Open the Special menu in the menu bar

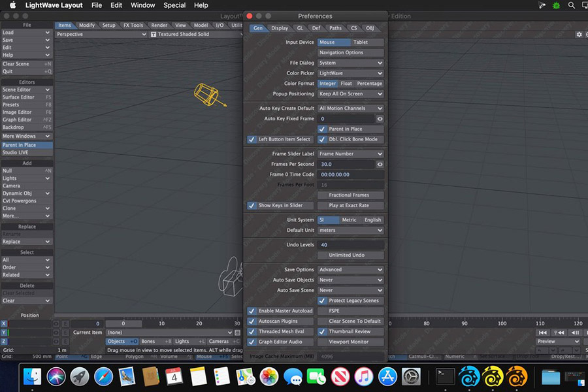(173, 5)
